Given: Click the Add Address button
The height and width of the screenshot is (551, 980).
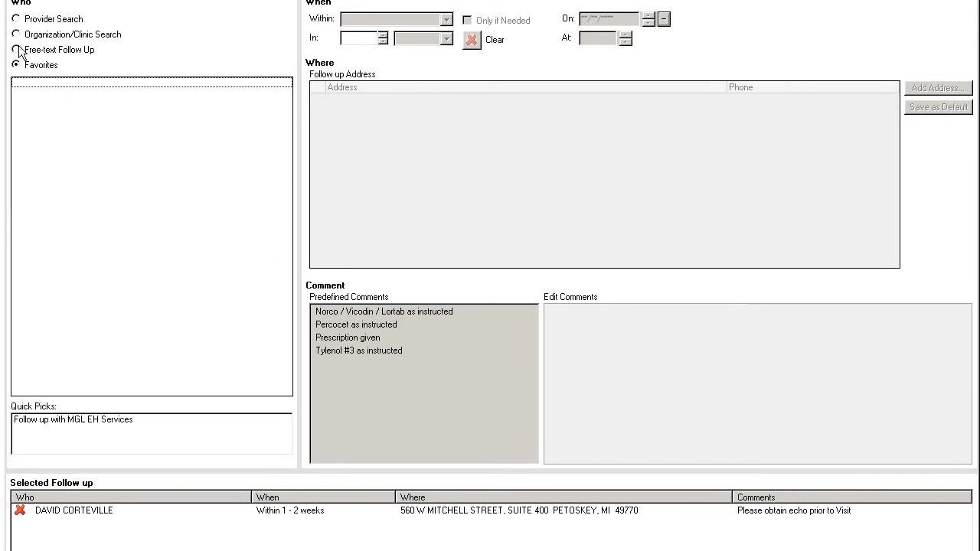Looking at the screenshot, I should click(x=938, y=88).
